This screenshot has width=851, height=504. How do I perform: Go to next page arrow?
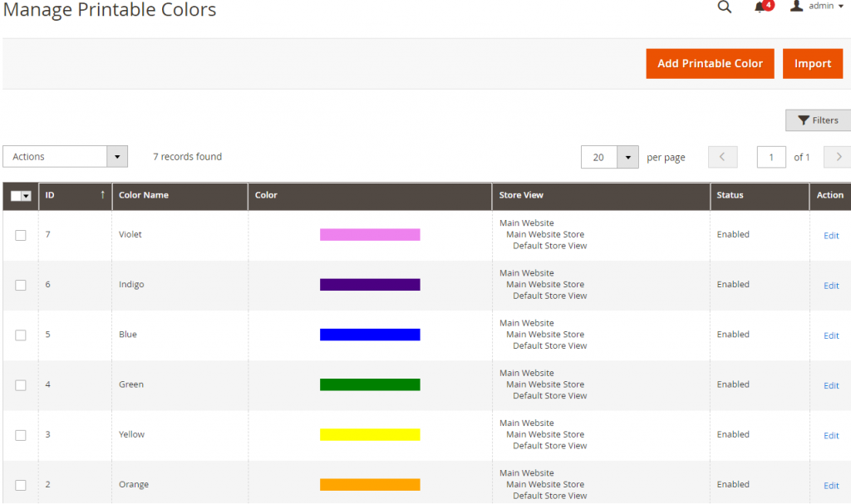click(x=837, y=157)
